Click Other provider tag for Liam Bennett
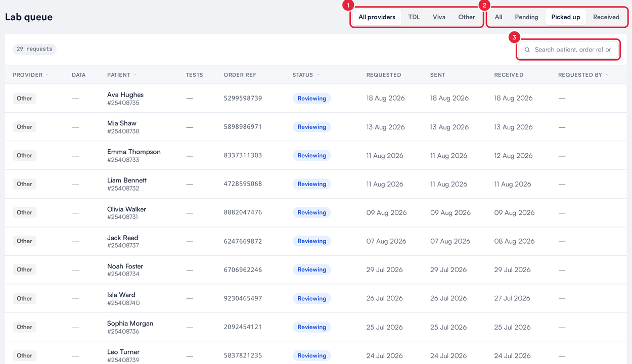 coord(24,184)
